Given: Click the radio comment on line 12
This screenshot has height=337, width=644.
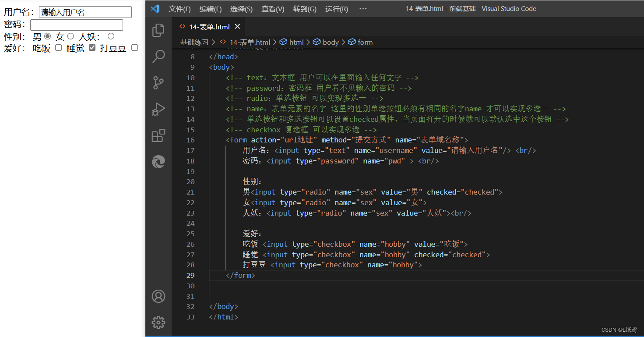Looking at the screenshot, I should [305, 99].
